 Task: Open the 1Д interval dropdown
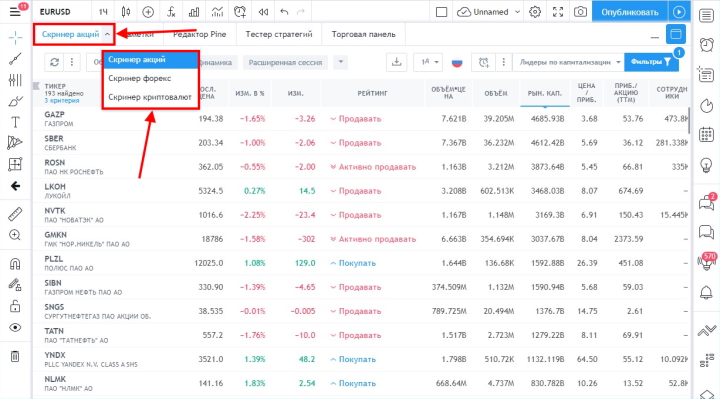[428, 62]
